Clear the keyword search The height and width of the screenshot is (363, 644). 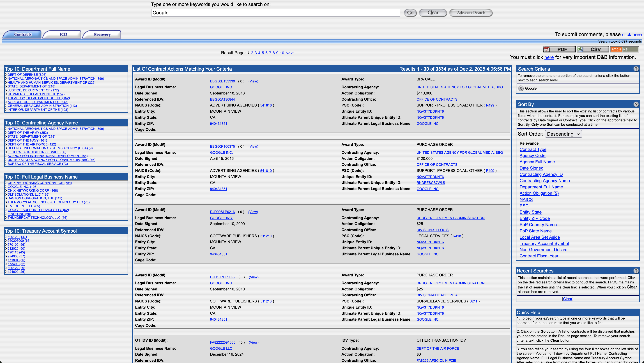(433, 13)
